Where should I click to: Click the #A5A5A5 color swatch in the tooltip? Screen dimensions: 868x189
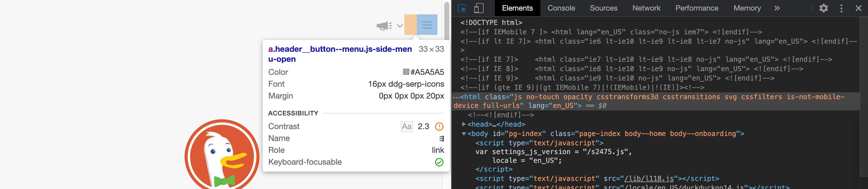406,72
